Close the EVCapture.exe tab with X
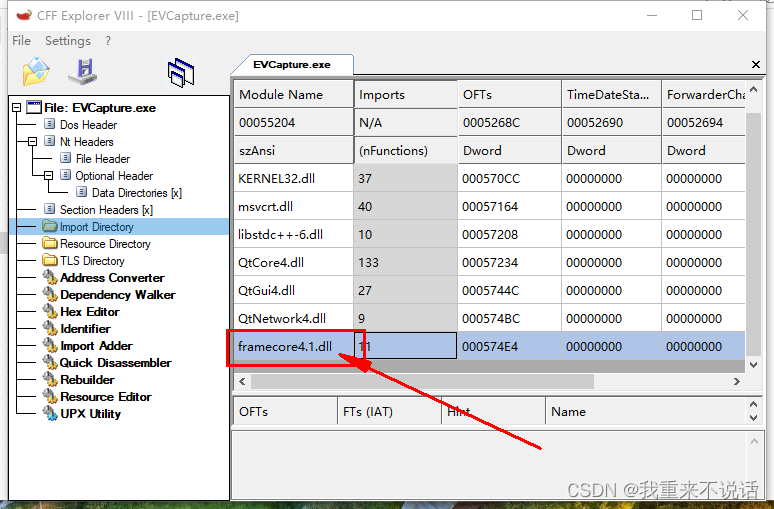This screenshot has width=774, height=509. pos(755,64)
